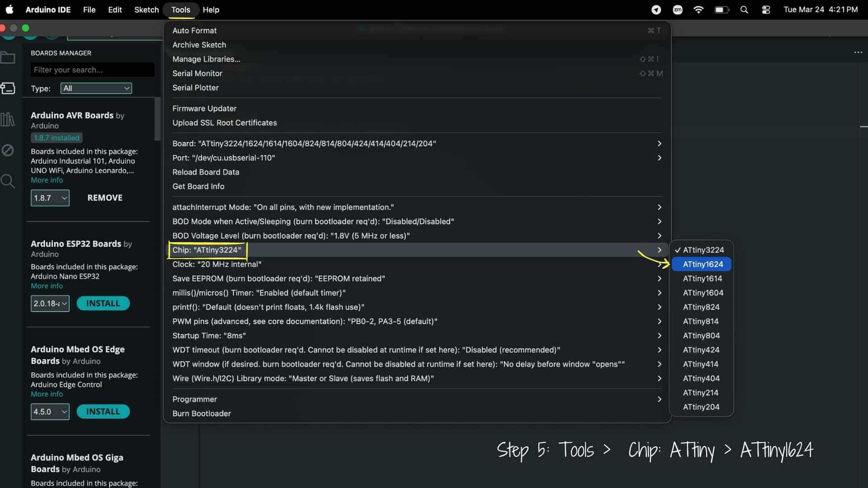This screenshot has height=488, width=868.
Task: Open the Sketch menu
Action: point(146,9)
